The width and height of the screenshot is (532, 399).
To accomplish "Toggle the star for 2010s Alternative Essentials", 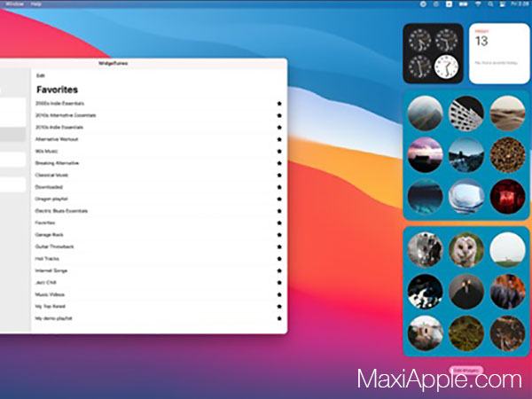I will point(279,115).
